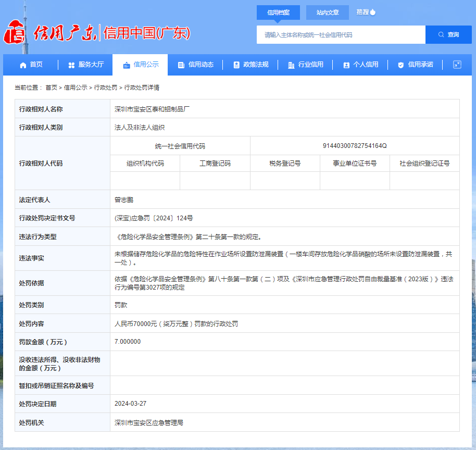
Task: Click the magnifier icon in 查询 button
Action: point(441,34)
